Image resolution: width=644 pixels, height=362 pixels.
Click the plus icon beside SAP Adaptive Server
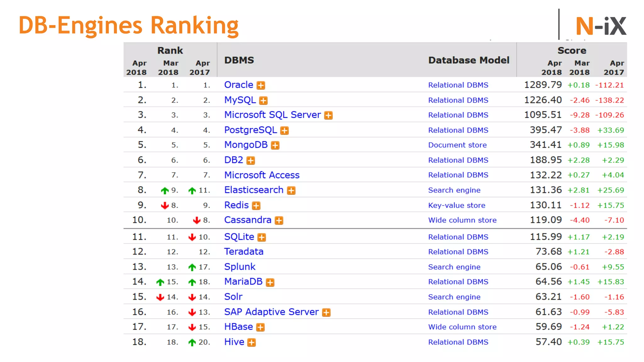[x=326, y=312]
